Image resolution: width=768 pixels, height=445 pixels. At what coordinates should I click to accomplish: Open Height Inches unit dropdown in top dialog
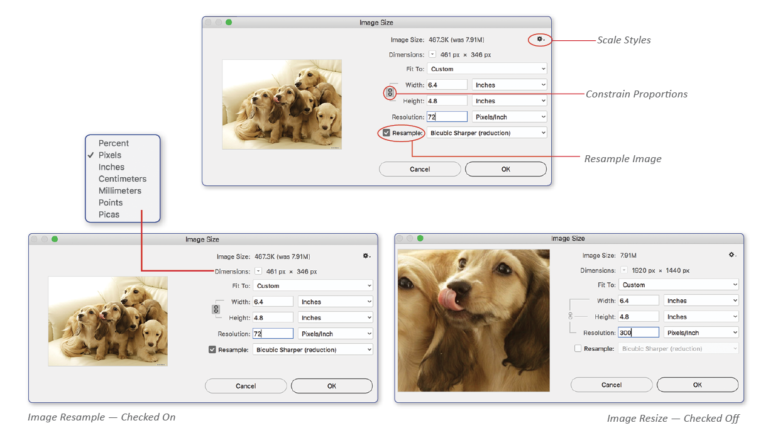pyautogui.click(x=509, y=101)
